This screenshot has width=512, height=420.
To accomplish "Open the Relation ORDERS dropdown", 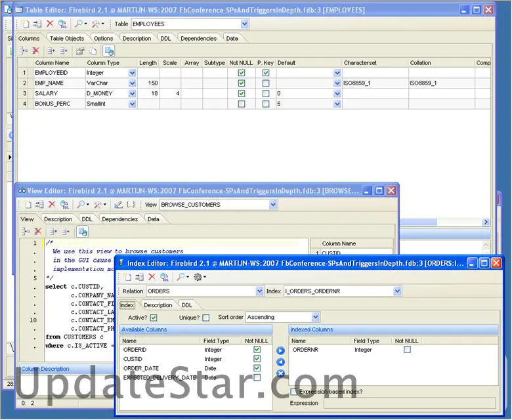I will point(259,291).
